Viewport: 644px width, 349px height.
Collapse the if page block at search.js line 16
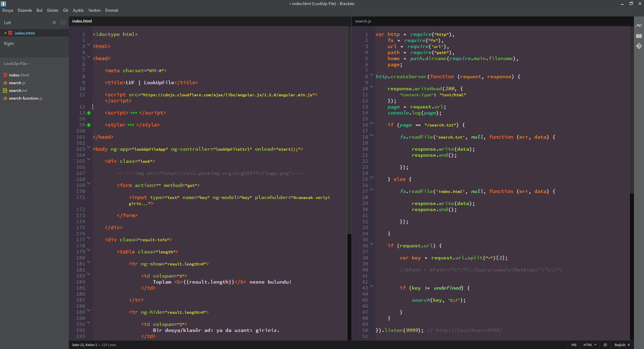tap(372, 123)
